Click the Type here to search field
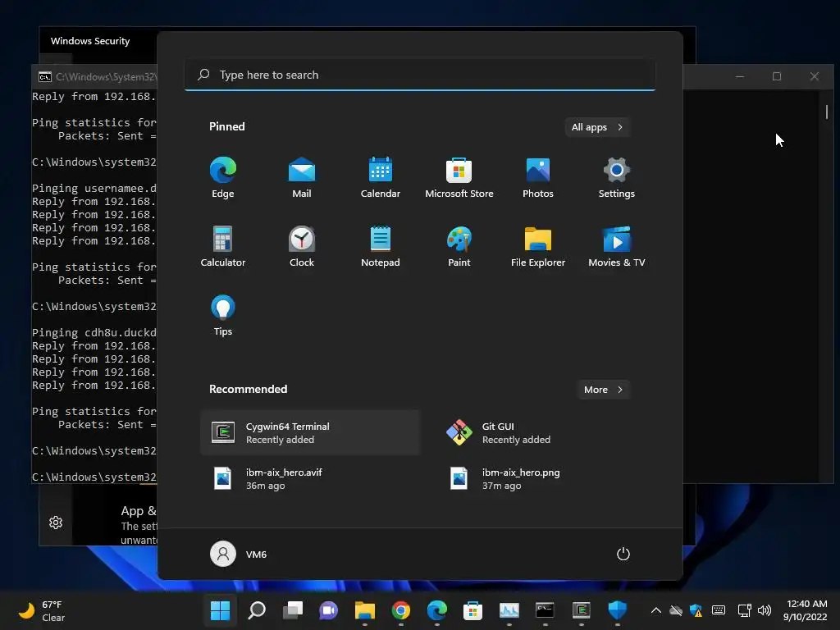Viewport: 840px width, 630px height. (x=420, y=75)
